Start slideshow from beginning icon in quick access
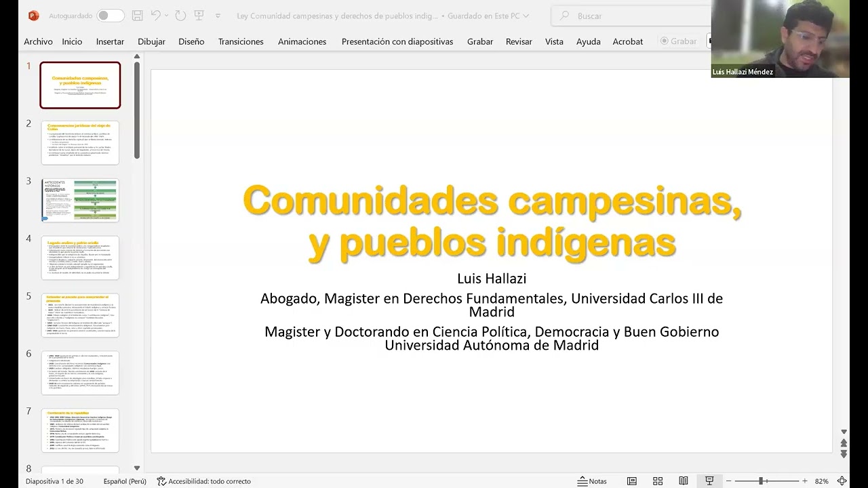 (x=199, y=16)
